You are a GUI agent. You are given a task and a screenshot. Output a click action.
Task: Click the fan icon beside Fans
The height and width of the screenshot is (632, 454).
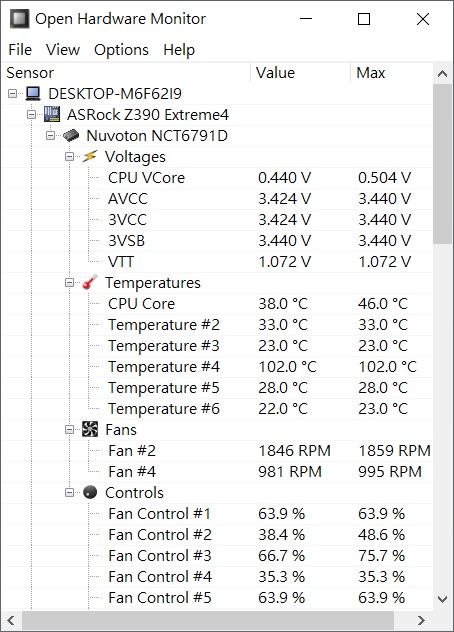point(90,429)
